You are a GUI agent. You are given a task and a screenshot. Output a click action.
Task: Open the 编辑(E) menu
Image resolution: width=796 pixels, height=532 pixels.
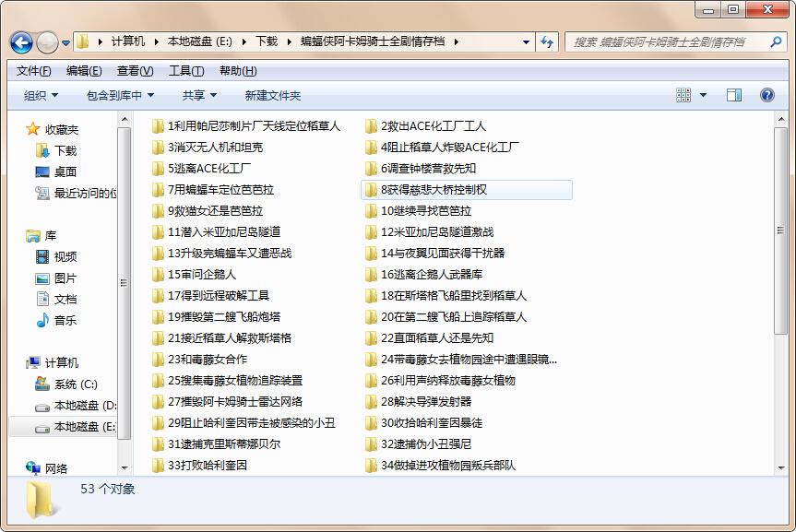84,71
